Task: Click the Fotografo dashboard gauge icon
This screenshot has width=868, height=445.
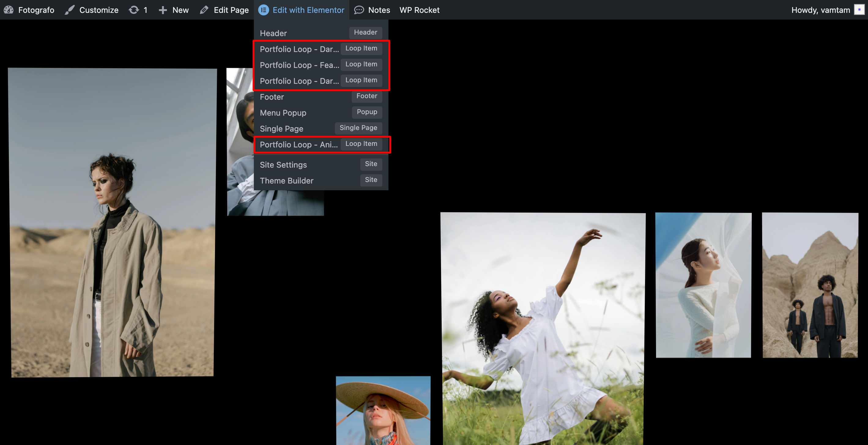Action: tap(9, 10)
